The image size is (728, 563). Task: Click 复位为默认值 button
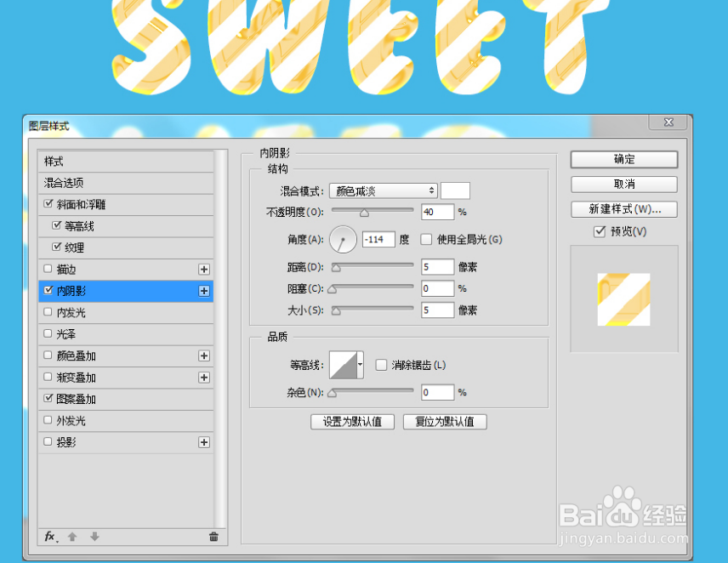(x=445, y=422)
